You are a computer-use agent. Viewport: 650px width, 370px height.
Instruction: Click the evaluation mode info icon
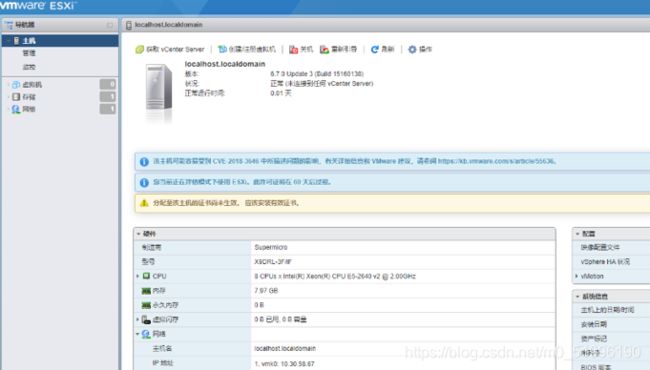point(144,182)
